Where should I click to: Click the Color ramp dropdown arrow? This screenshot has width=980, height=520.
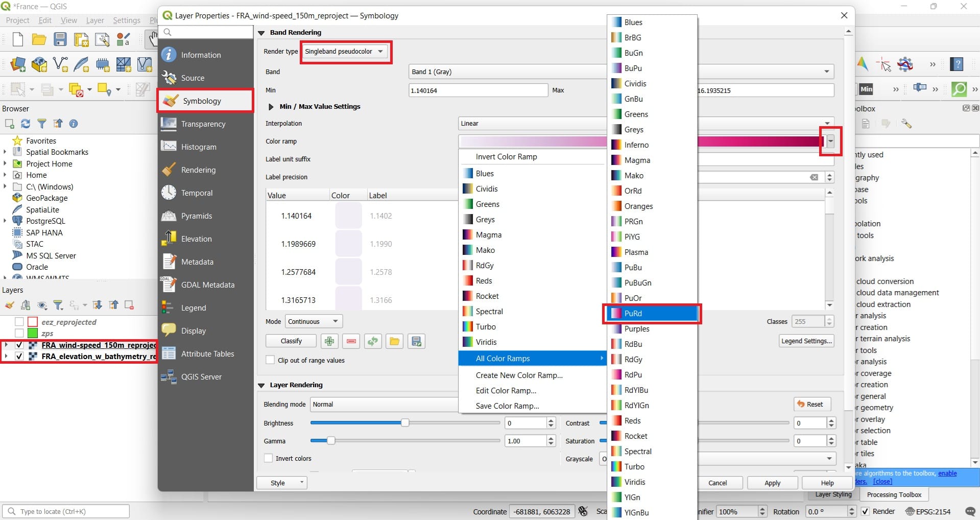(x=831, y=141)
